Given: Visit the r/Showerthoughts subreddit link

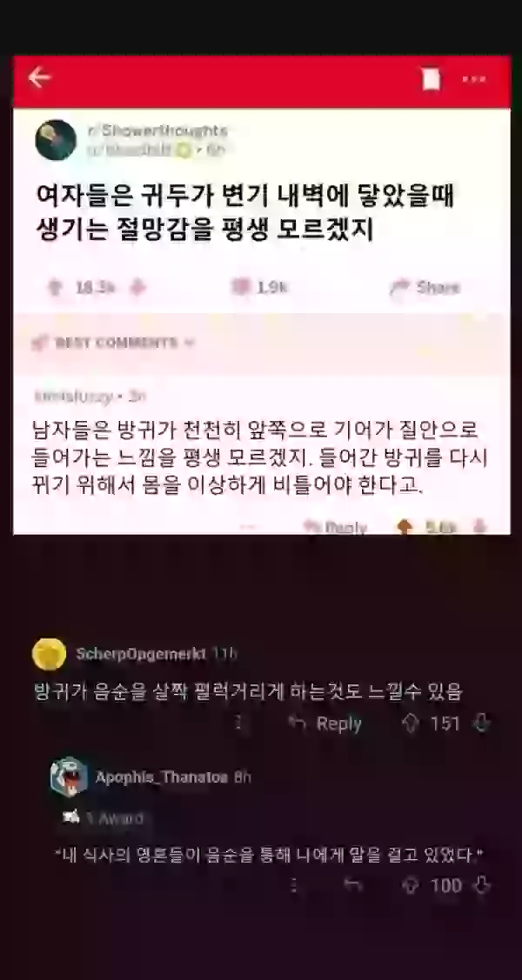Looking at the screenshot, I should click(x=157, y=130).
